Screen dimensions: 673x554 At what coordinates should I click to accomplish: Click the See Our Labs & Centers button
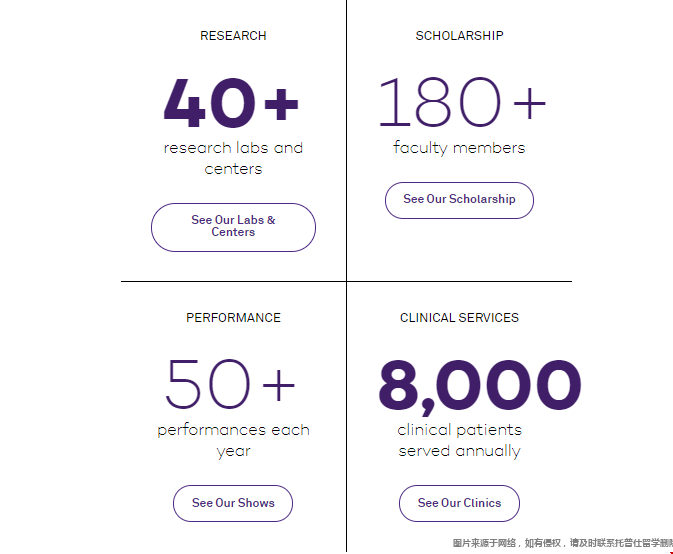[233, 227]
